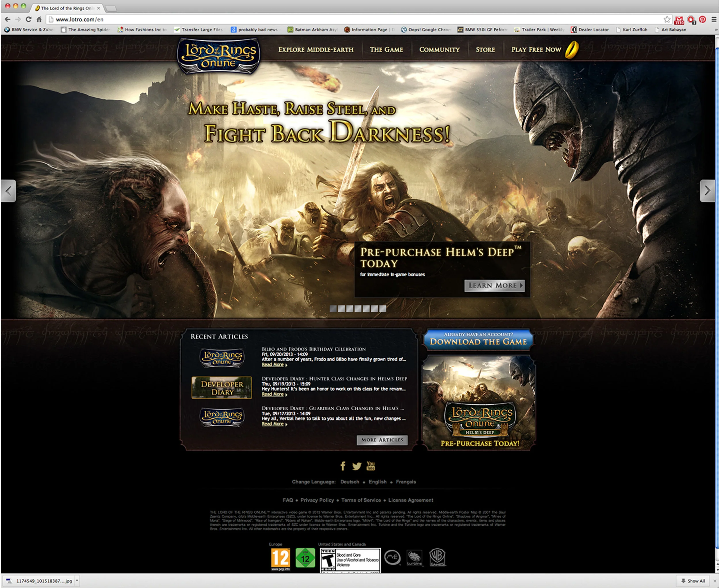Click the Developer Diary article thumbnail
719x588 pixels.
[221, 387]
